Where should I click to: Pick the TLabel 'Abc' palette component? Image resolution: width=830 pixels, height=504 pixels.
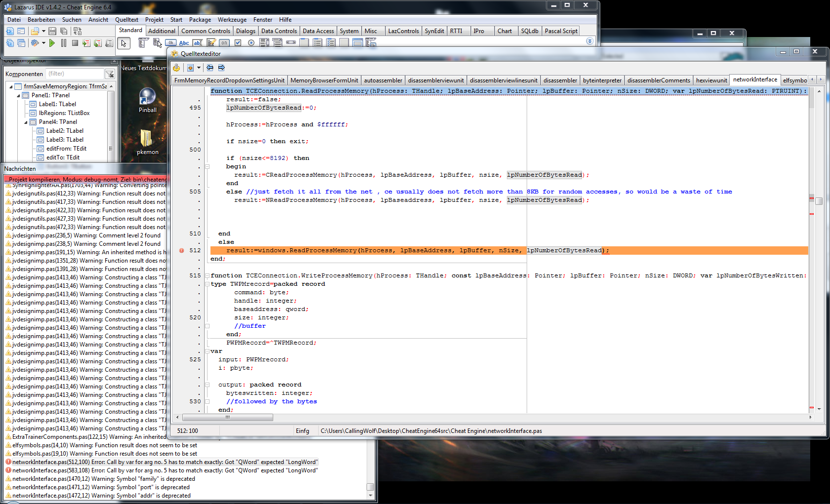pyautogui.click(x=184, y=43)
